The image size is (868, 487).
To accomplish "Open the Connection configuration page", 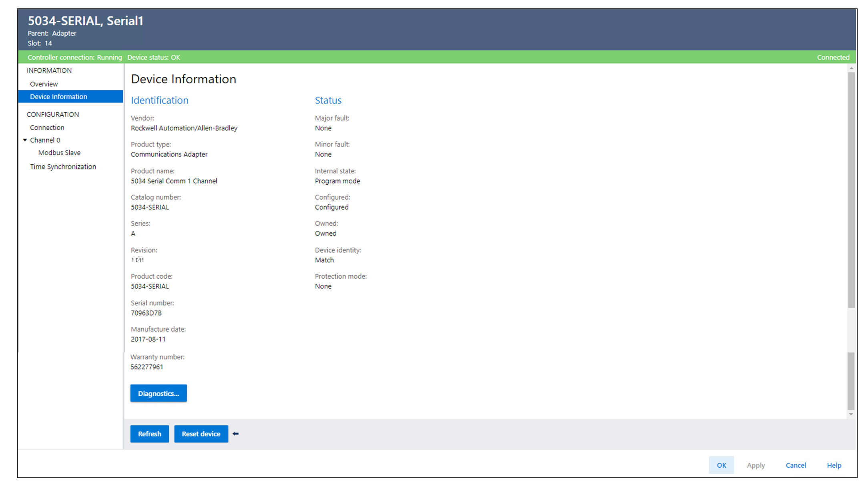I will pos(47,127).
